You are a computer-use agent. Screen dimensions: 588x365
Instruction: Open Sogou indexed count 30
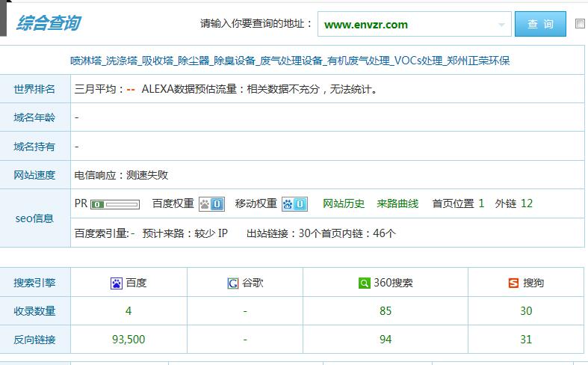coord(526,311)
